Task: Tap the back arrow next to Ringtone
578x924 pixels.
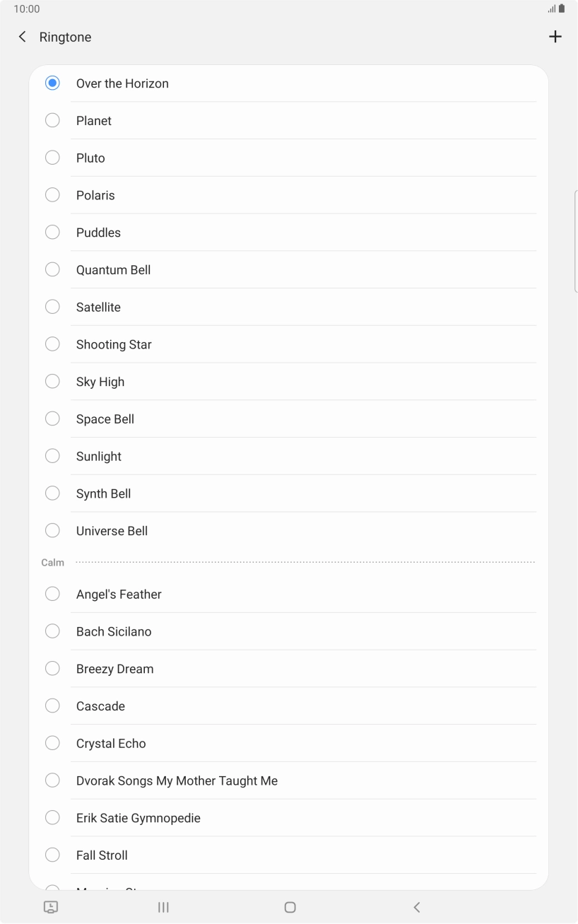Action: click(x=23, y=37)
